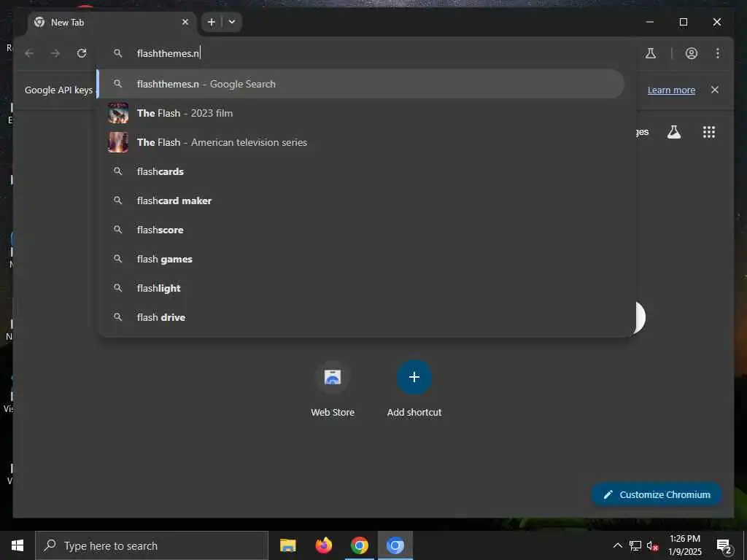
Task: Open a new tab with the plus button
Action: (x=212, y=22)
